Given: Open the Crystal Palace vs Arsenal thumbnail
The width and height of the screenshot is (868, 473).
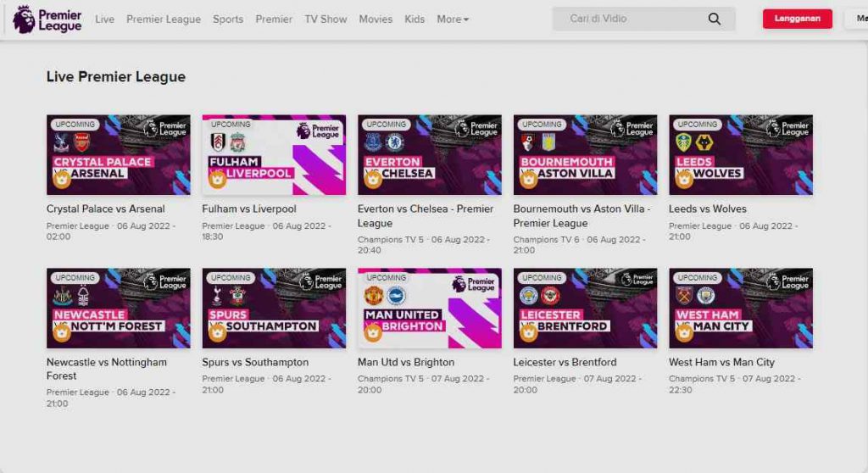Looking at the screenshot, I should [x=119, y=154].
